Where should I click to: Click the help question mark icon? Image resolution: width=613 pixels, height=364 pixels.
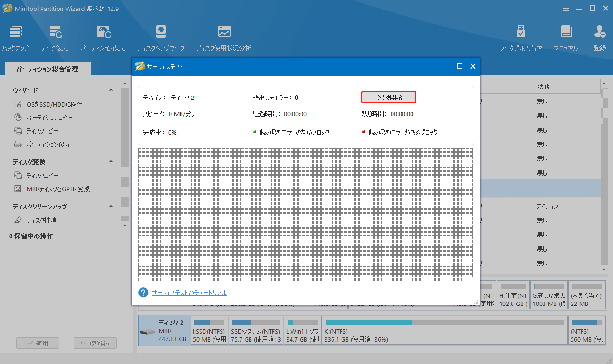143,293
